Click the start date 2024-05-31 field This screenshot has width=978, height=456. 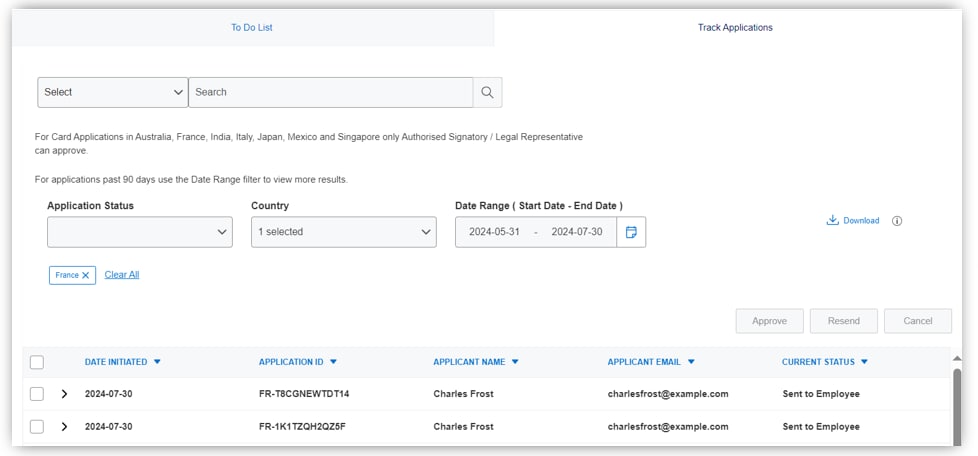[494, 232]
